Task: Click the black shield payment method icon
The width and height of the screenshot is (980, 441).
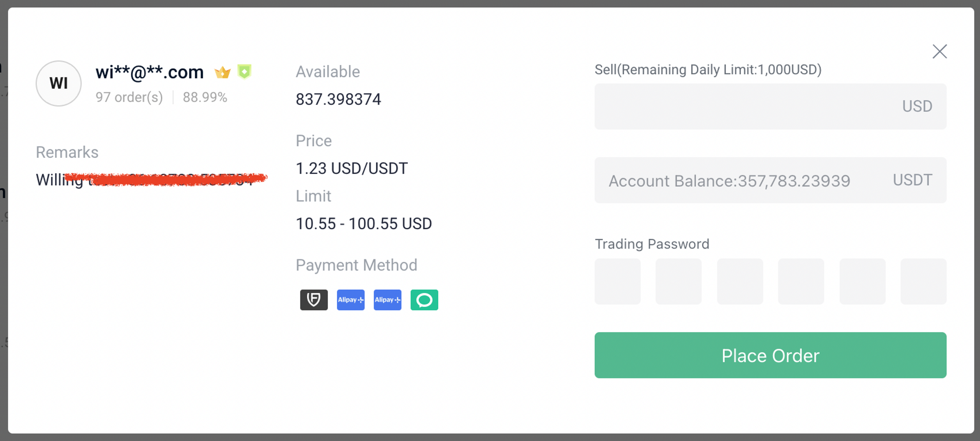Action: coord(314,300)
